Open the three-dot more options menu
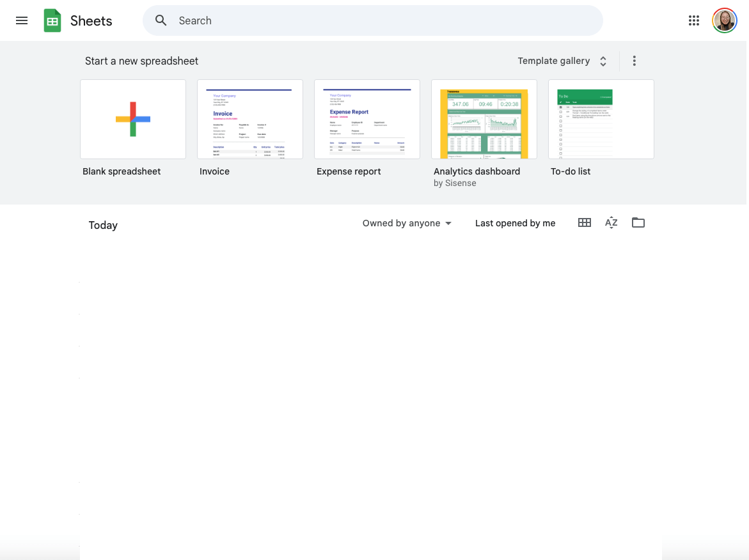 (635, 61)
